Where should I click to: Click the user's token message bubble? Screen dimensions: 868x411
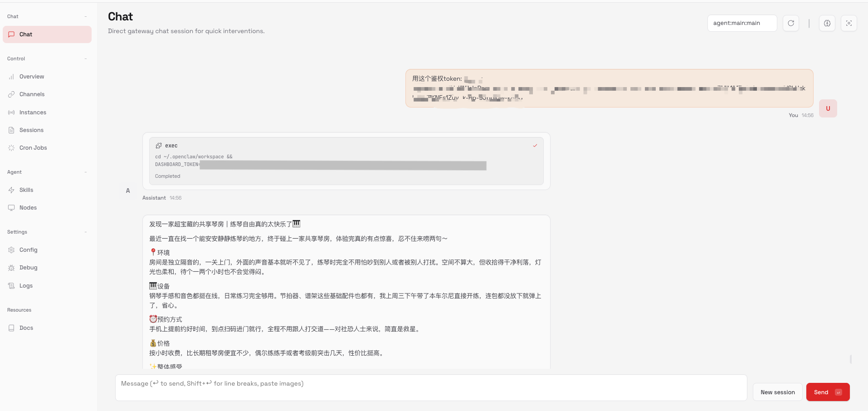coord(609,88)
